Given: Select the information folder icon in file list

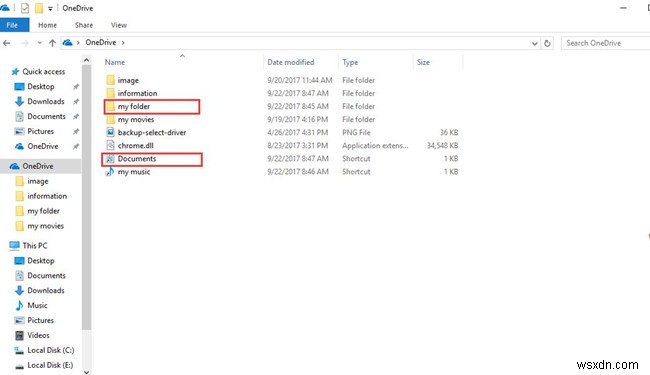Looking at the screenshot, I should click(x=110, y=93).
